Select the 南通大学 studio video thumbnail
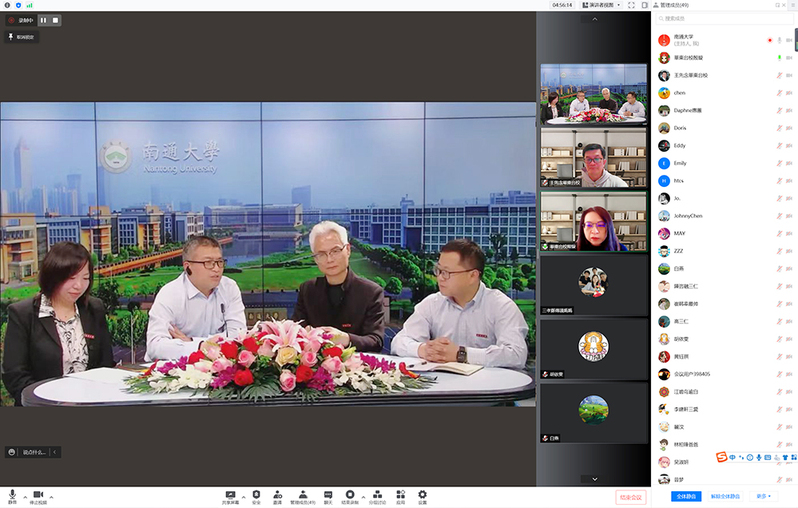 pos(593,94)
